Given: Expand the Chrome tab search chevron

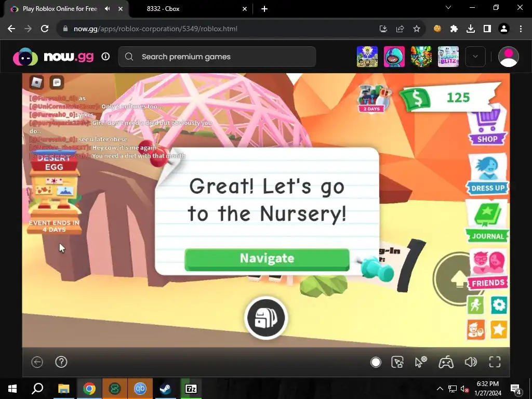Looking at the screenshot, I should pyautogui.click(x=448, y=7).
